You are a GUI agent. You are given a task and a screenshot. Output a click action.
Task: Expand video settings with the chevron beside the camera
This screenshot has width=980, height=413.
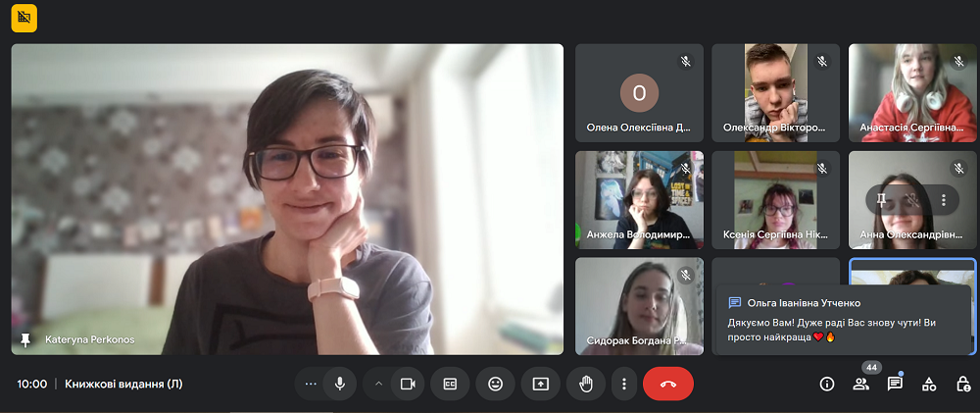[378, 384]
